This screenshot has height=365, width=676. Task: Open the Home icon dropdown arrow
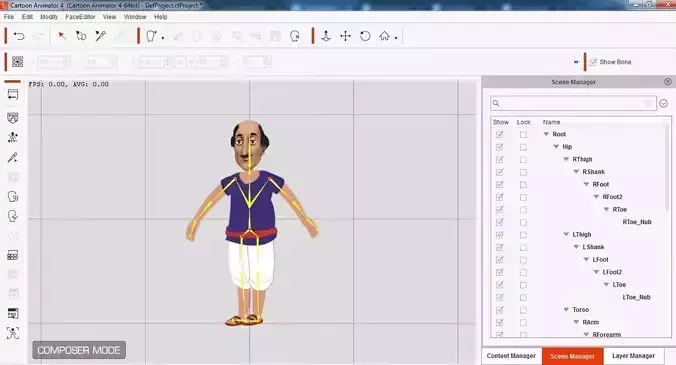[x=396, y=38]
